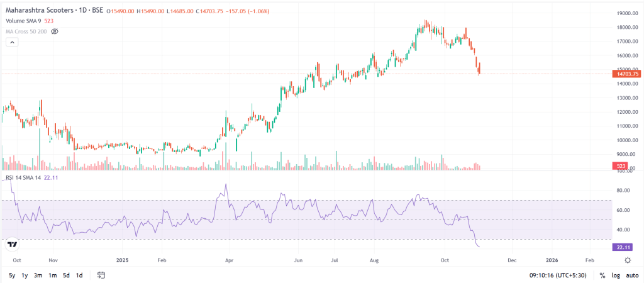Viewport: 644px width, 283px height.
Task: Switch the chart range to 3m
Action: click(38, 275)
